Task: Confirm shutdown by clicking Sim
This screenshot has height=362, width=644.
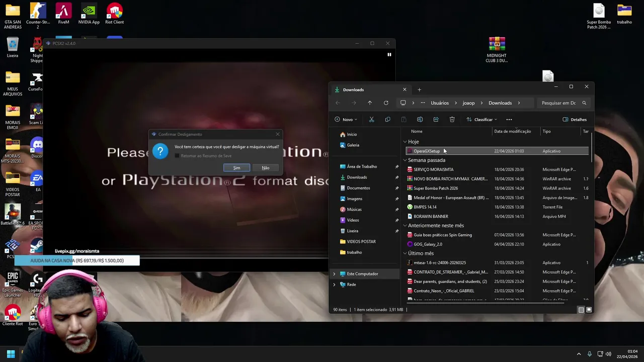Action: coord(236,168)
